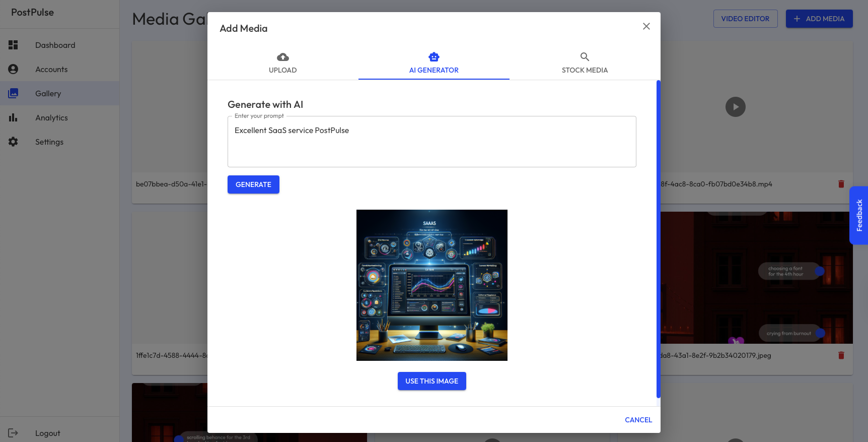Click the Accounts person icon

13,69
